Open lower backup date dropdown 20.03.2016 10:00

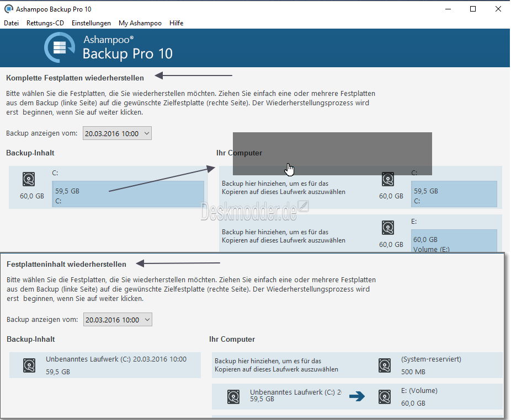click(118, 320)
